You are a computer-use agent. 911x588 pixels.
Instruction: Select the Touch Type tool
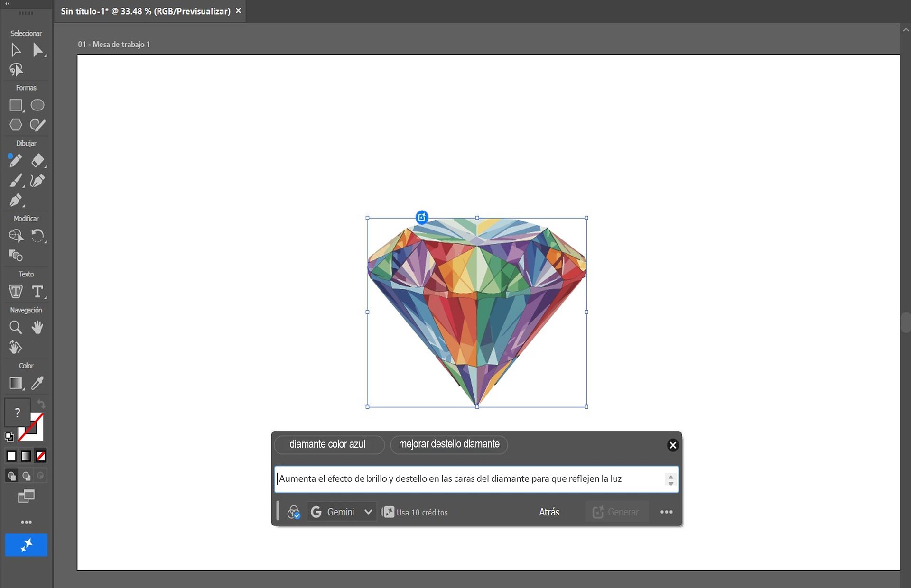pyautogui.click(x=16, y=291)
